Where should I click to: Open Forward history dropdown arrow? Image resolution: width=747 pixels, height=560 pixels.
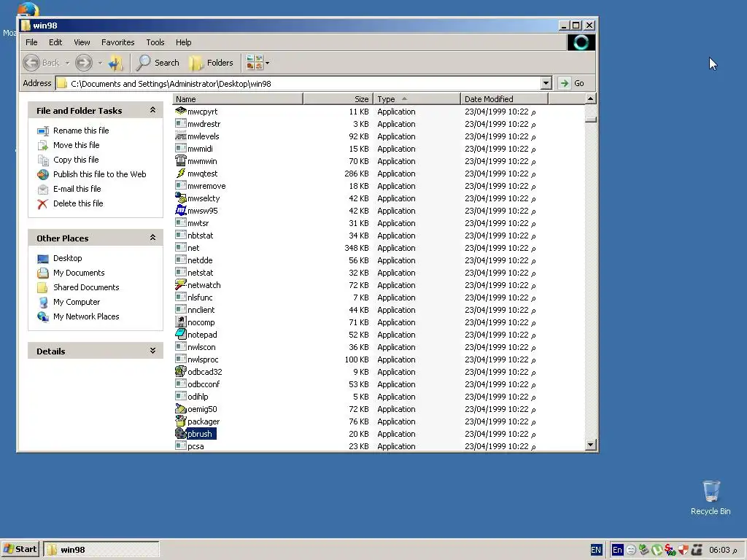click(99, 63)
